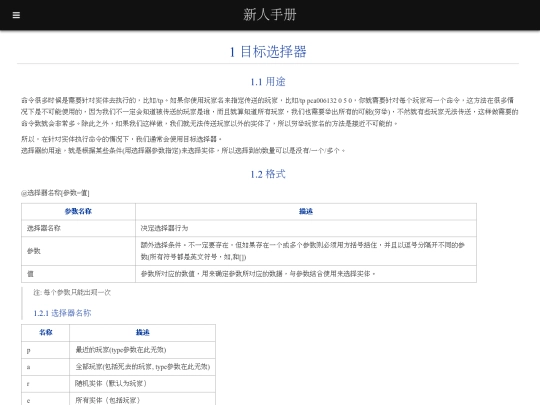Click the '选择器名称' table cell
The width and height of the screenshot is (540, 405).
pyautogui.click(x=78, y=228)
